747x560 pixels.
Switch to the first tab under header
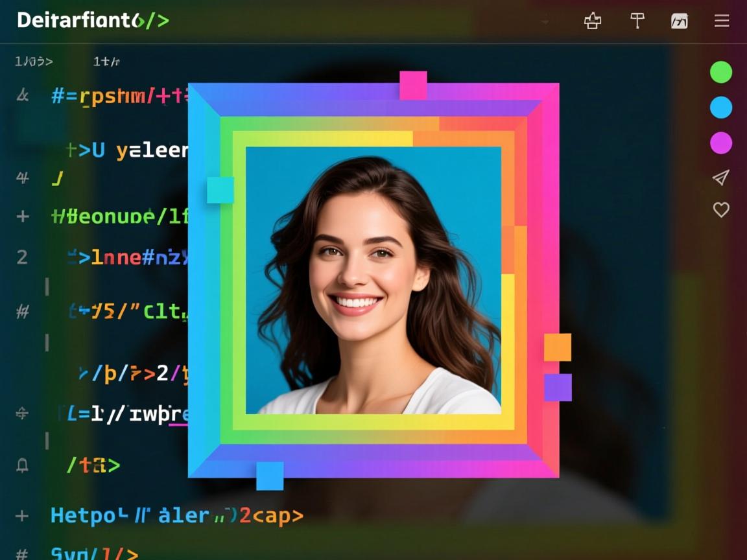click(34, 62)
